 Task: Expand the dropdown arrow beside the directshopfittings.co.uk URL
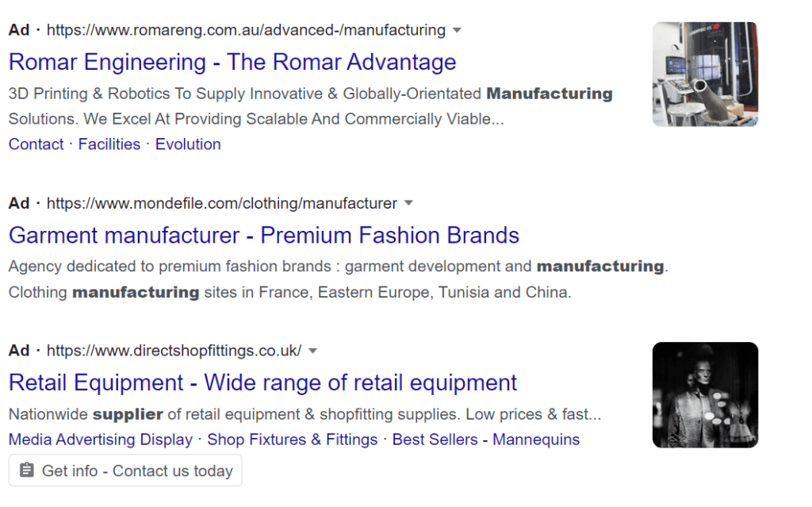pyautogui.click(x=312, y=351)
